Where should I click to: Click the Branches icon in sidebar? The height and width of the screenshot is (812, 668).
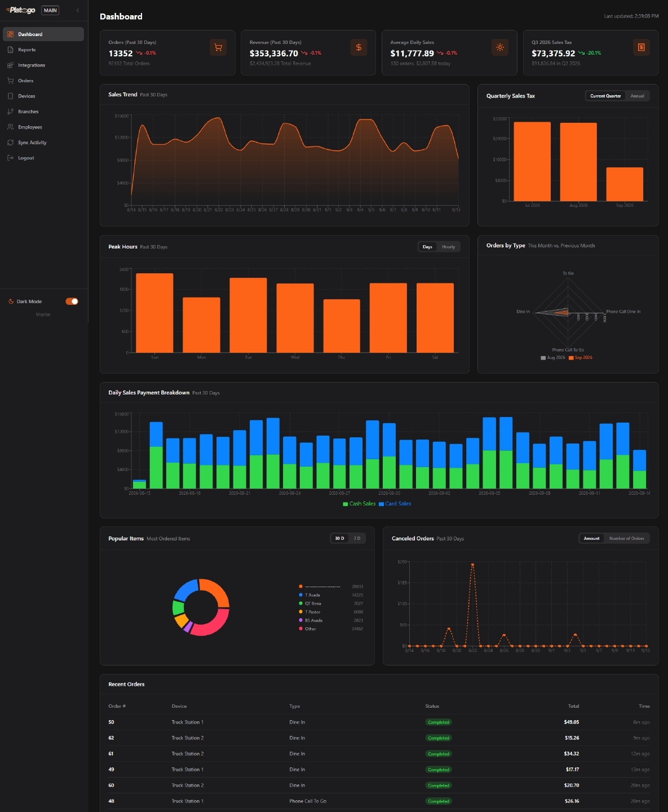[10, 112]
